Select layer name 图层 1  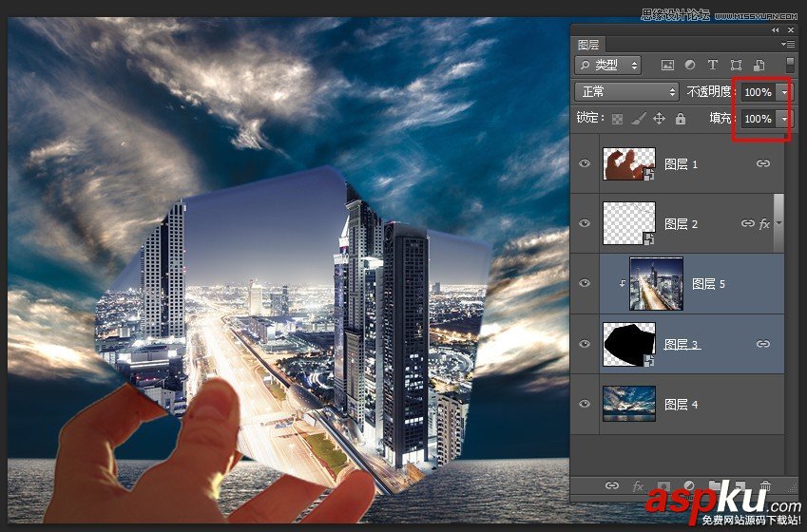[x=681, y=164]
